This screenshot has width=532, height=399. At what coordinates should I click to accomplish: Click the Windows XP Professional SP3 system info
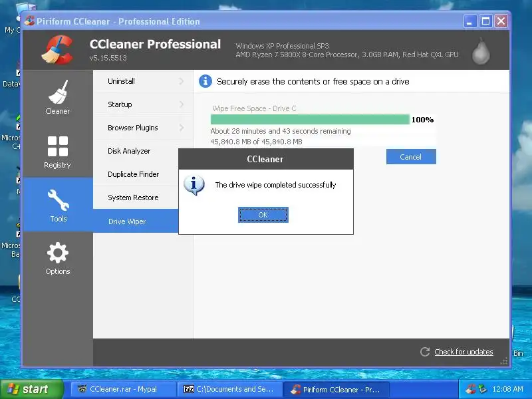pos(282,46)
